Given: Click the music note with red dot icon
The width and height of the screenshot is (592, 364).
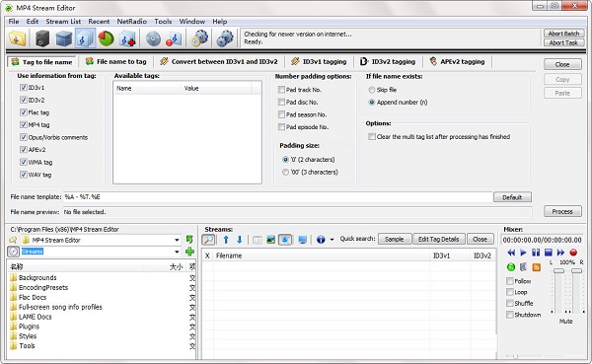Looking at the screenshot, I should pyautogui.click(x=174, y=38).
